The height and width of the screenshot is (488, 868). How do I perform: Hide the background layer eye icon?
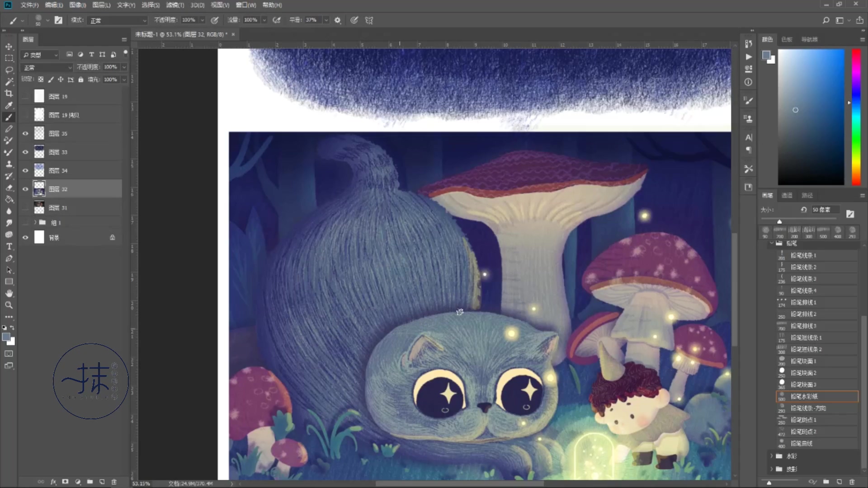coord(25,238)
